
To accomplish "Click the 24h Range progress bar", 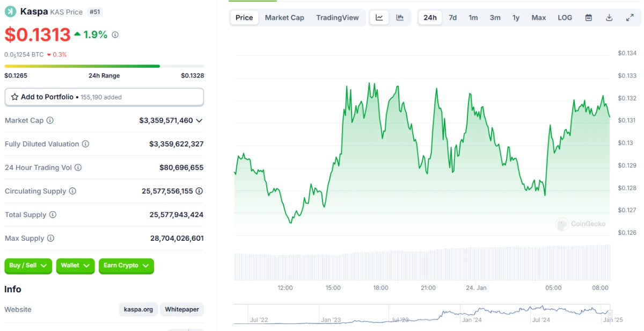I will (x=104, y=66).
